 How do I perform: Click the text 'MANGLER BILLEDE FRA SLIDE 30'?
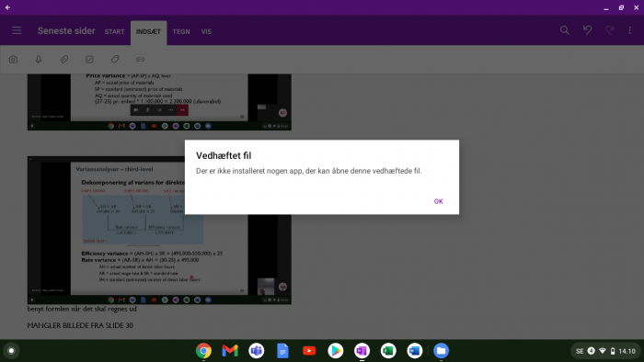(80, 325)
